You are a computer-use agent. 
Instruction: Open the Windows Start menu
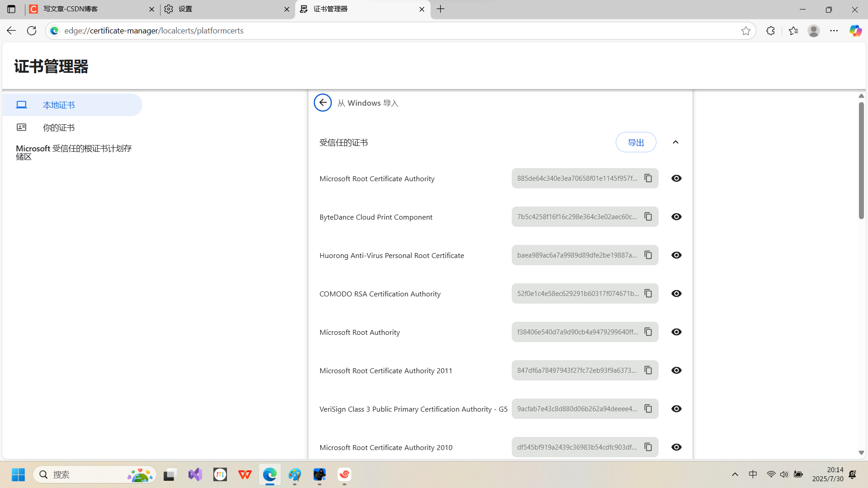pos(18,474)
